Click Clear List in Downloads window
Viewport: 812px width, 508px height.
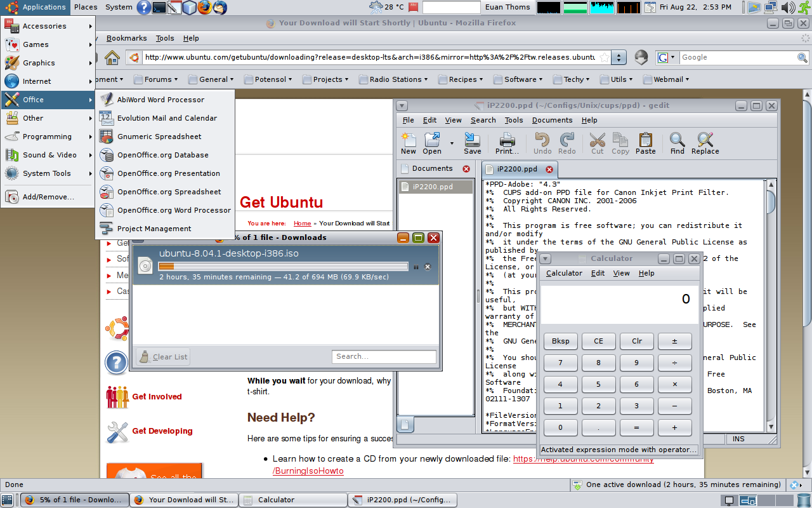163,357
